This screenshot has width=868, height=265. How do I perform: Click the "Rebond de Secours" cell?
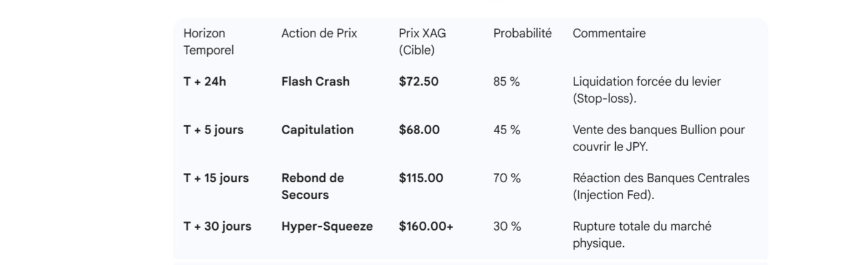tap(312, 187)
